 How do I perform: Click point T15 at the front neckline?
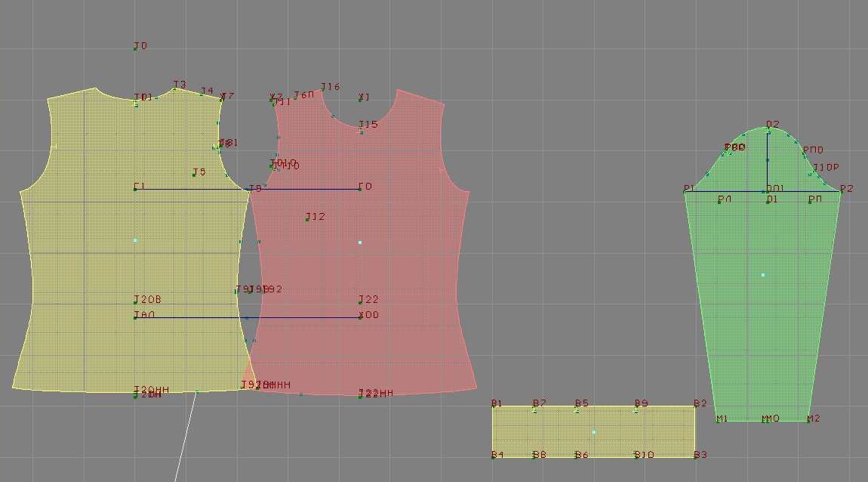pyautogui.click(x=362, y=131)
